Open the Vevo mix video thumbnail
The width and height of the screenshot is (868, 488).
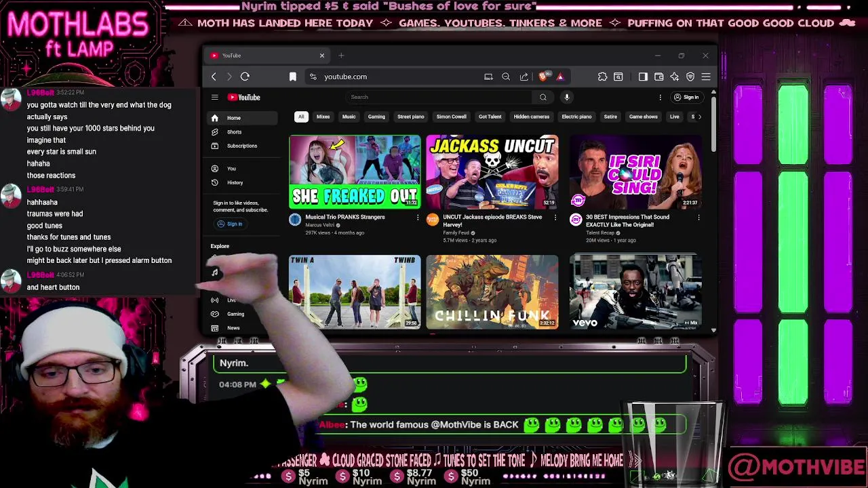tap(635, 292)
